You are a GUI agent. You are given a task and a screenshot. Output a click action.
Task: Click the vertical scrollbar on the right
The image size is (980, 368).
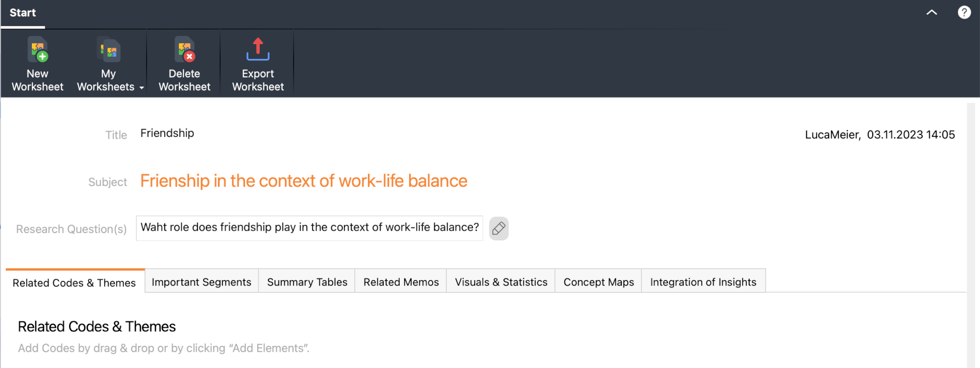[971, 236]
